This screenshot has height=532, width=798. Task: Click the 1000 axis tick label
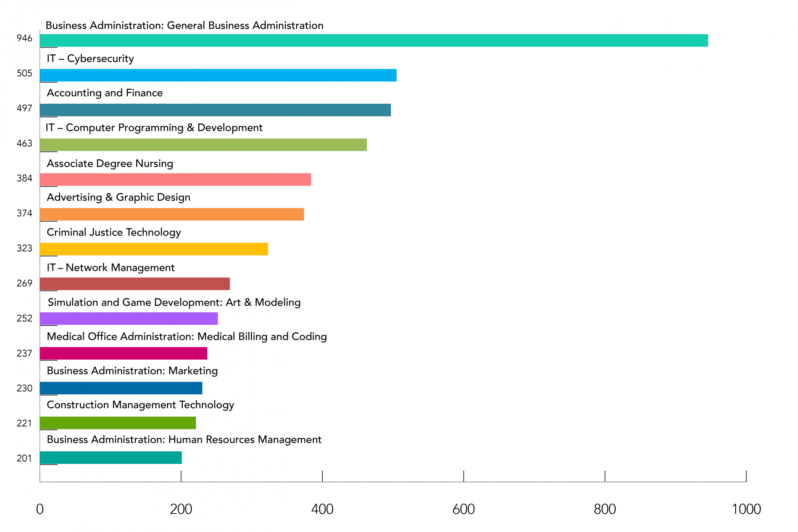746,509
